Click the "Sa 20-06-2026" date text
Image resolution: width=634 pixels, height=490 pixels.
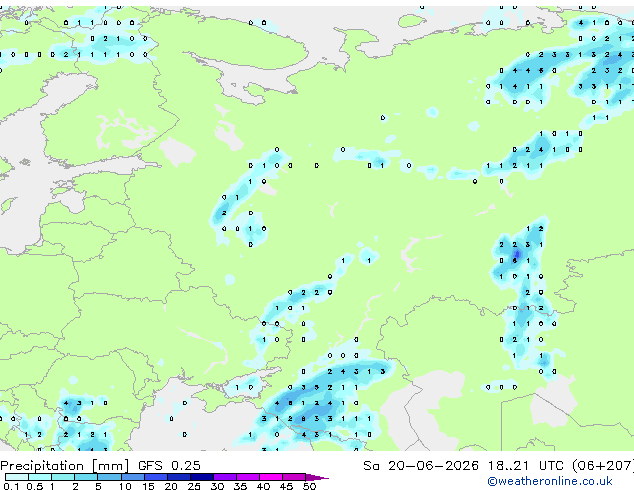[421, 466]
